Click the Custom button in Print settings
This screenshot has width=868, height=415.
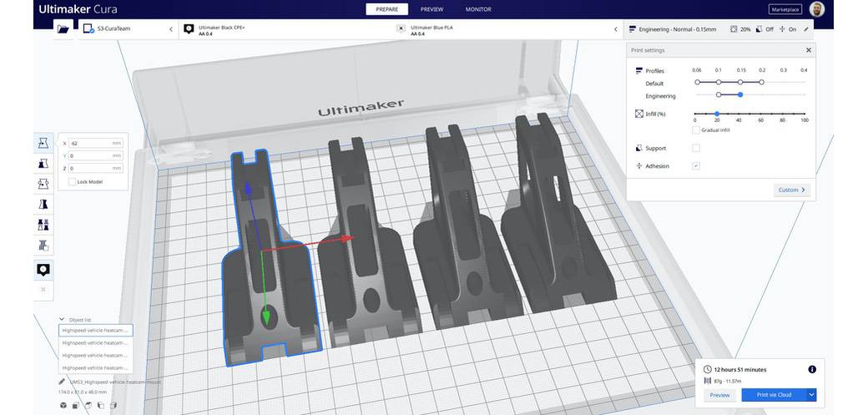click(x=792, y=190)
